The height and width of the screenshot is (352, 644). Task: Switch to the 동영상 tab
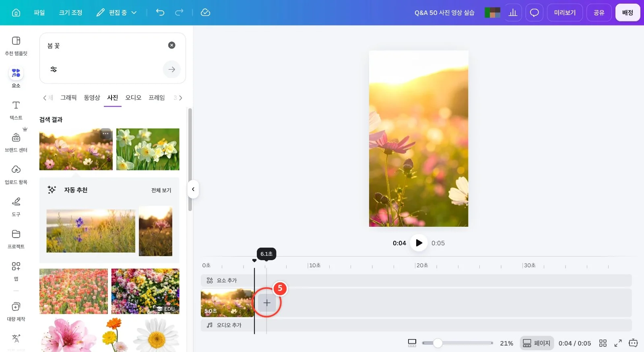click(x=92, y=97)
